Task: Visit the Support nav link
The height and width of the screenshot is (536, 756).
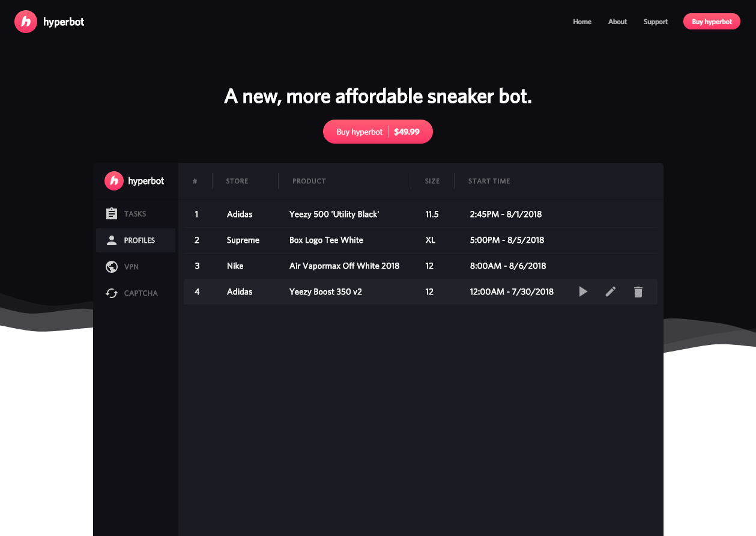Action: click(656, 22)
